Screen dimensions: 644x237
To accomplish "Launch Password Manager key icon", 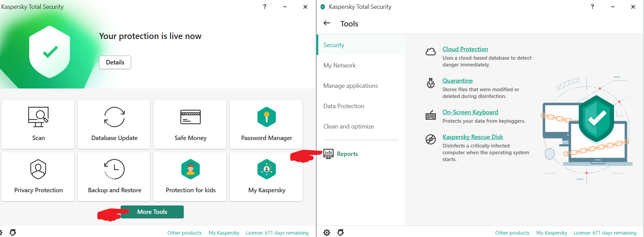I will tap(267, 117).
